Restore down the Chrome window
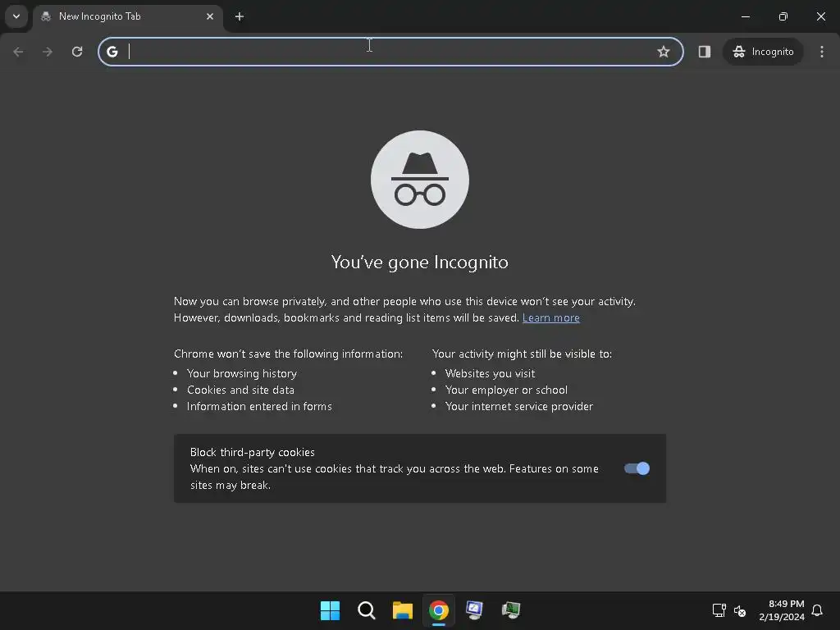 [783, 16]
